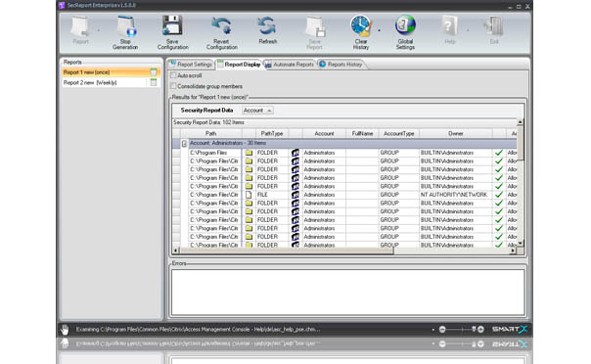Click the zoom slider plus button in status bar
The image size is (591, 364).
click(480, 330)
